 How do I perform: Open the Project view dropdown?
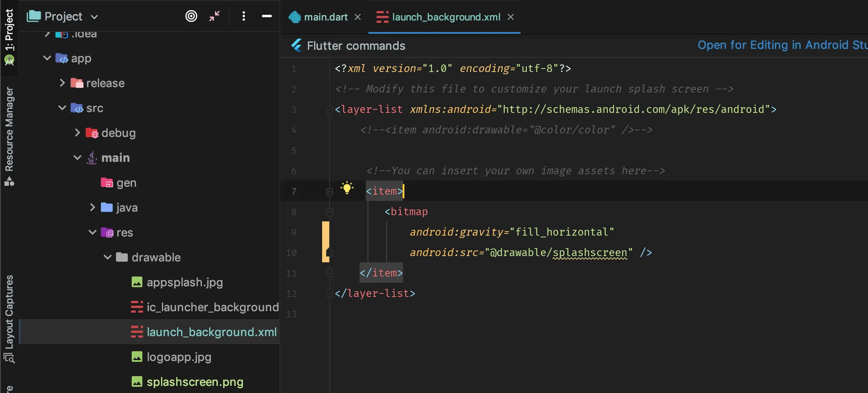94,17
